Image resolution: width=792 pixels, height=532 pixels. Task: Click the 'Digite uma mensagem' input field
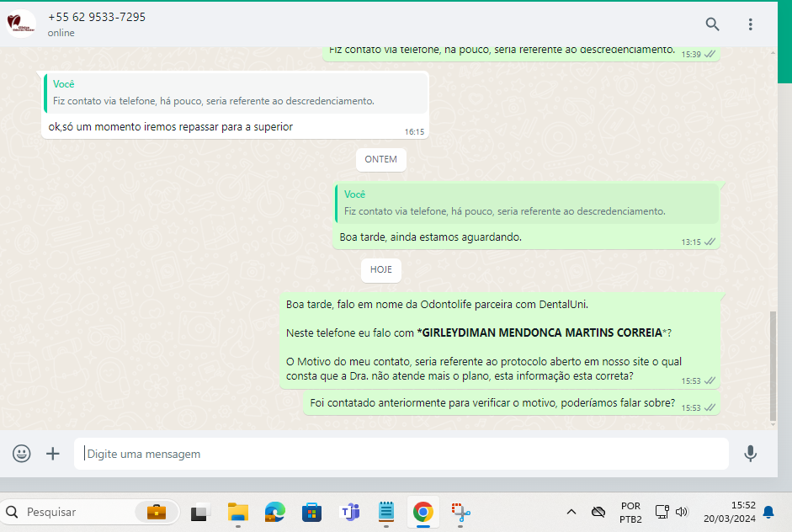click(401, 454)
